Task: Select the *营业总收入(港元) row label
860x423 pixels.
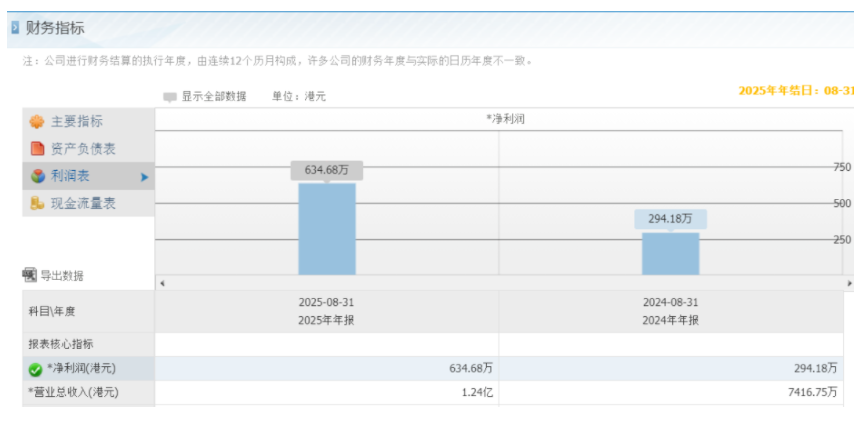Action: coord(73,392)
